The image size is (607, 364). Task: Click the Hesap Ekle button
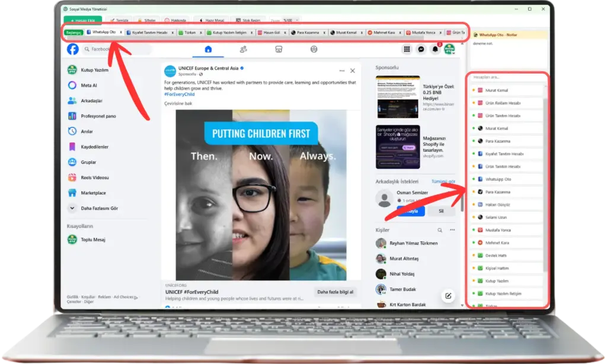coord(83,20)
